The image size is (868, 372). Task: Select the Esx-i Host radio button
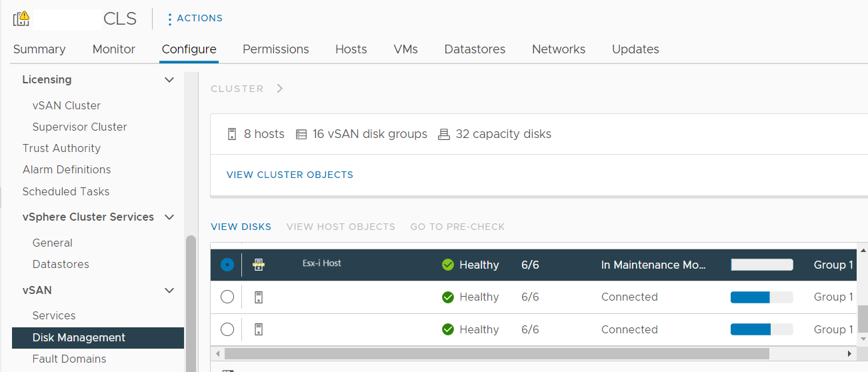click(x=227, y=265)
